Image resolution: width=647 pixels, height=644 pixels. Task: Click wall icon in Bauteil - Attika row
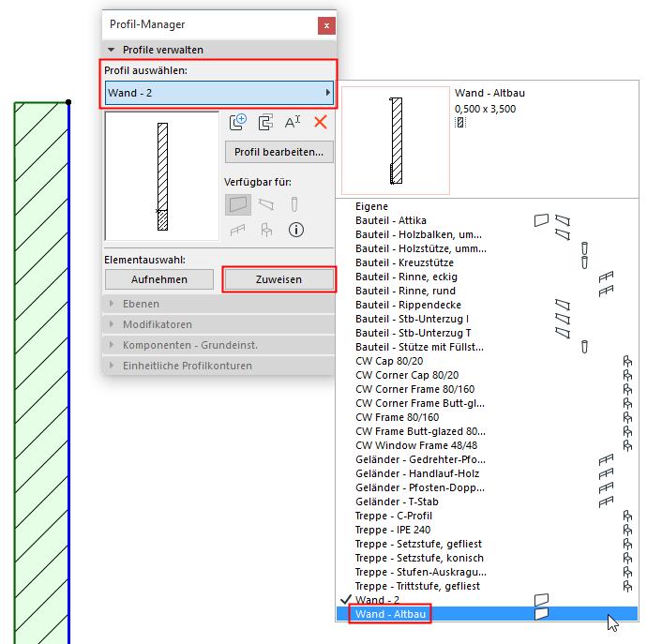(541, 220)
